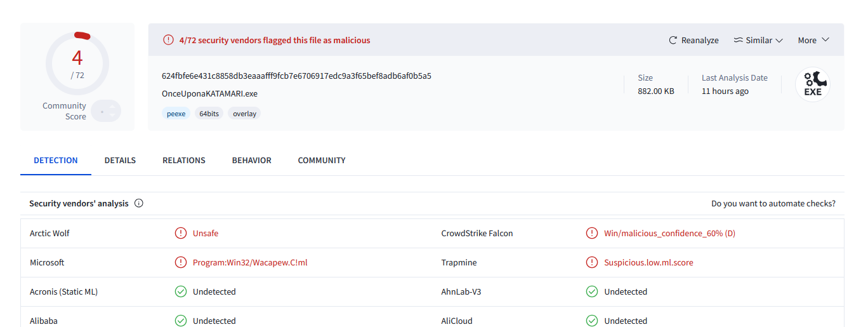
Task: Click the Unsafe result for Arctic Wolf
Action: 206,233
